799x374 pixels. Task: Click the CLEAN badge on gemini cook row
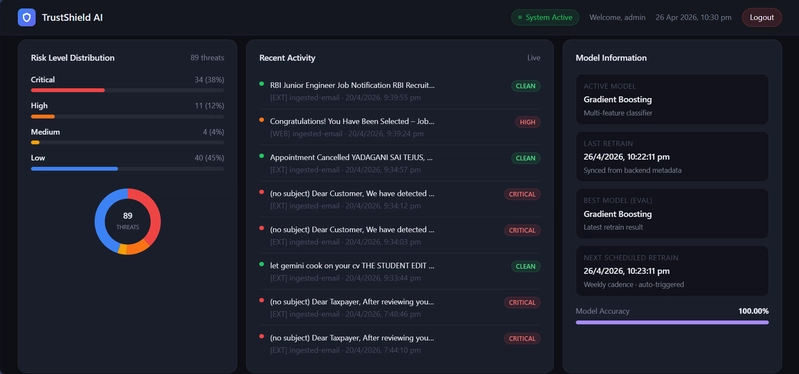pos(526,266)
